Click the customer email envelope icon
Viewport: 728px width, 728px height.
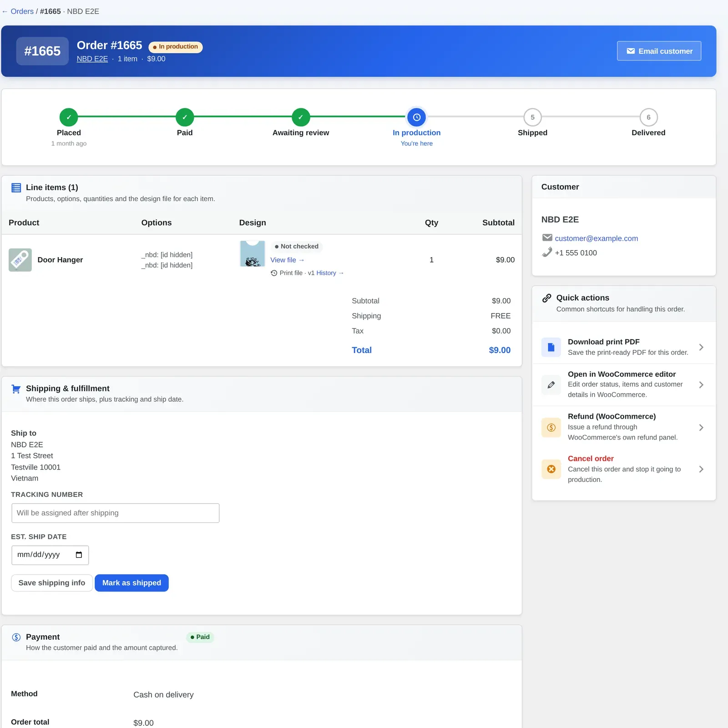coord(547,238)
